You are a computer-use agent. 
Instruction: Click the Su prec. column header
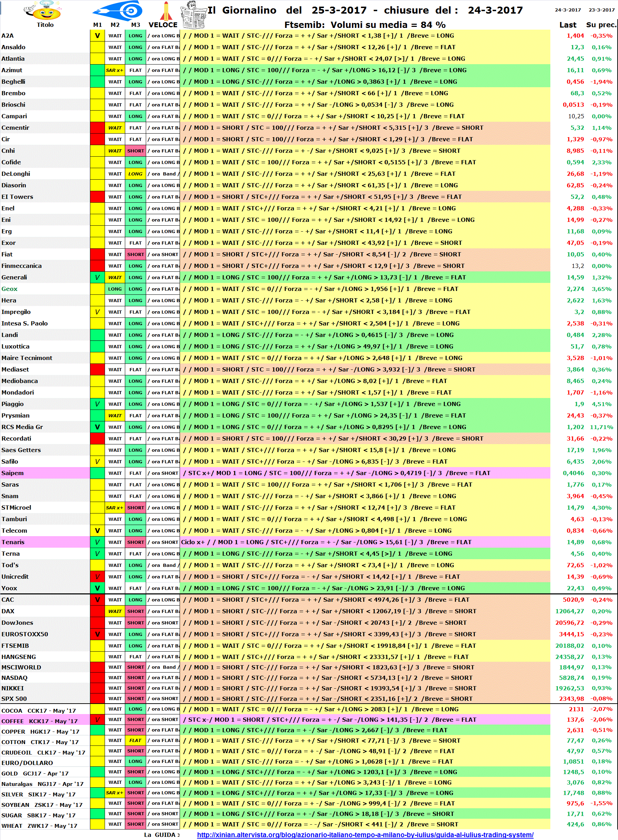601,25
